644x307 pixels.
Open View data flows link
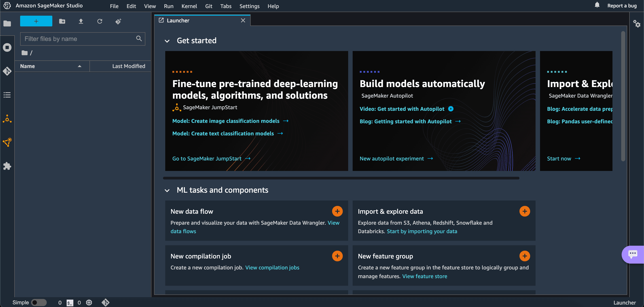pos(183,231)
